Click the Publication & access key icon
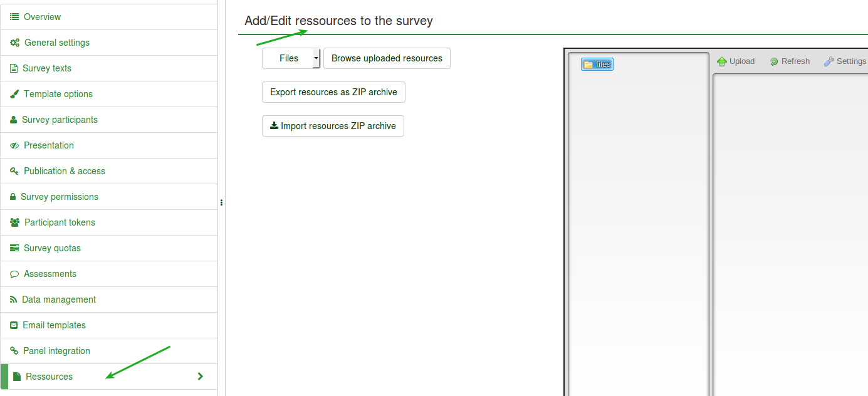 click(x=14, y=171)
